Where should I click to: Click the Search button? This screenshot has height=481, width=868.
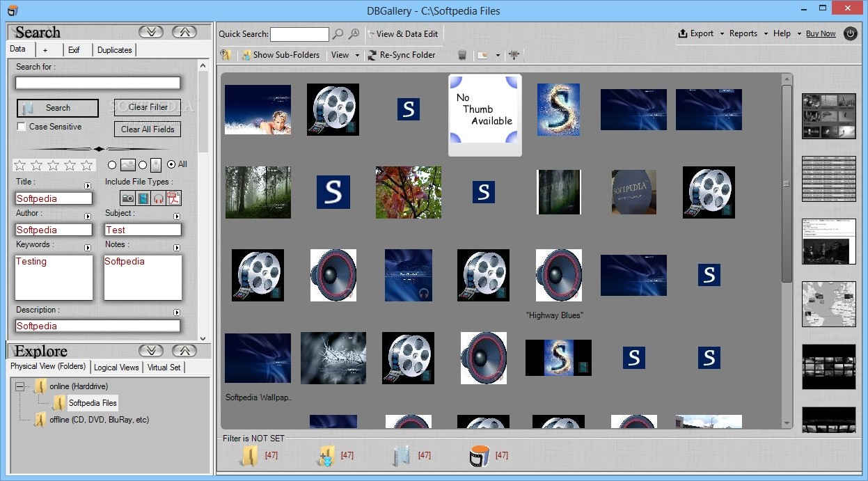tap(58, 108)
